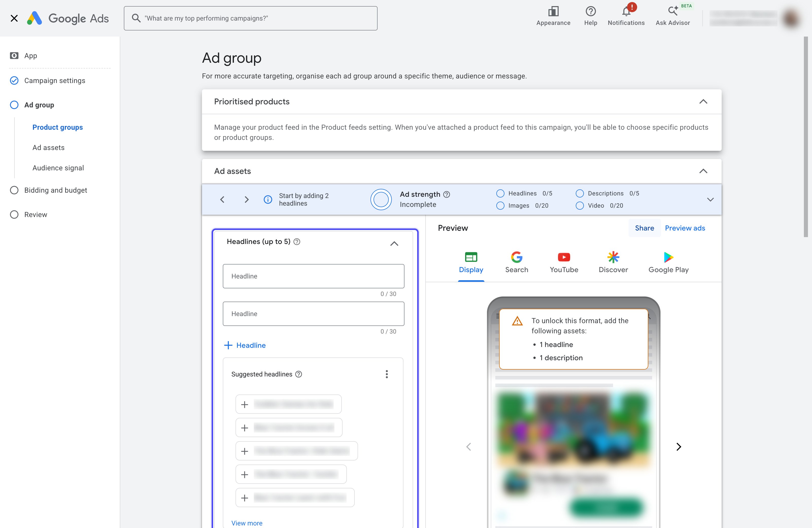Collapse the Headlines (up to 5) panel
Image resolution: width=812 pixels, height=528 pixels.
point(394,244)
